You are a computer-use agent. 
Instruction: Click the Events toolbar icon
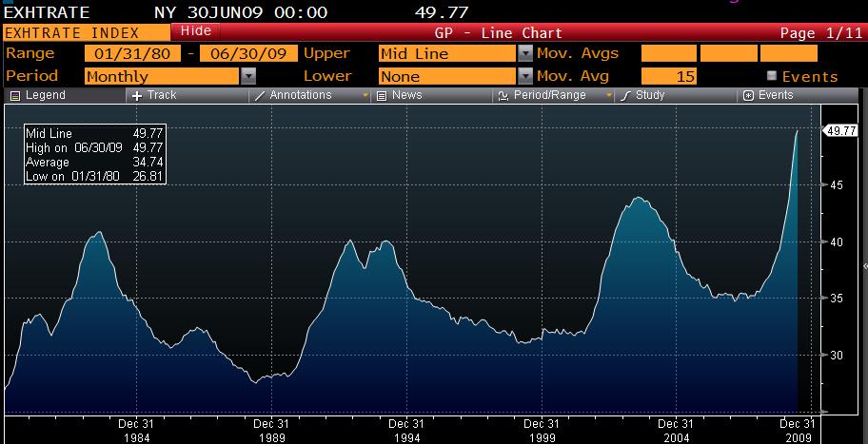(x=748, y=96)
